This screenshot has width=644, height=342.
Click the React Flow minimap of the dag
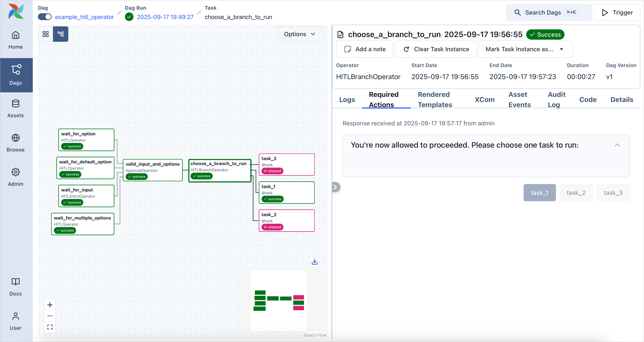[x=278, y=300]
